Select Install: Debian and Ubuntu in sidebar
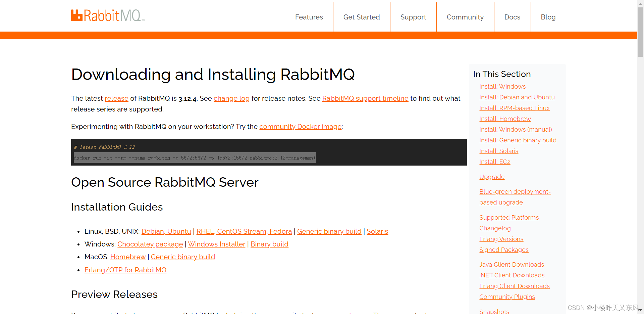The image size is (644, 314). click(517, 97)
